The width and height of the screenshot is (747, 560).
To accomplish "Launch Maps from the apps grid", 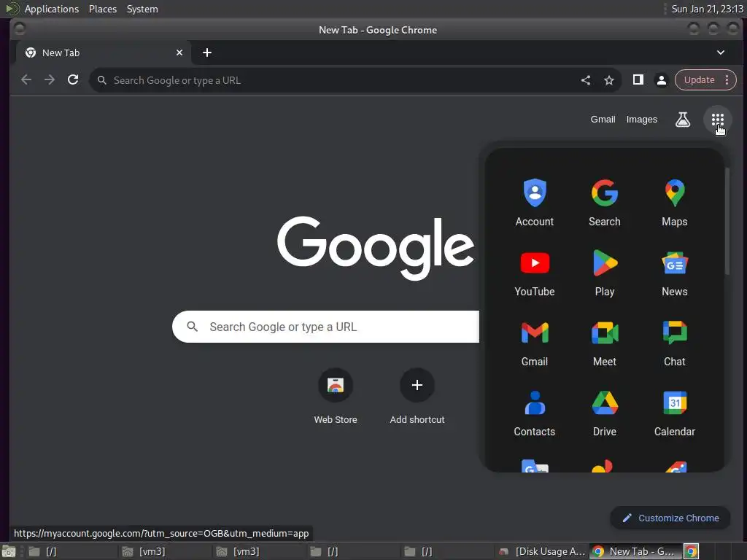I will [x=675, y=203].
